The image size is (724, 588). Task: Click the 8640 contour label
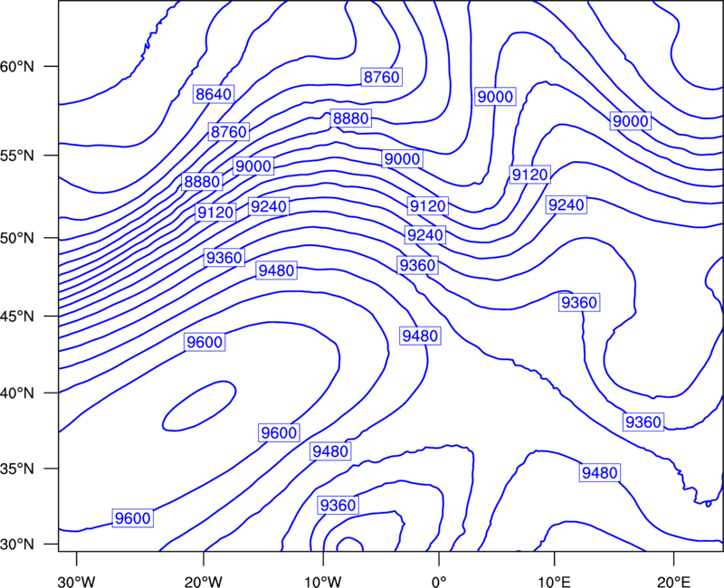point(214,94)
